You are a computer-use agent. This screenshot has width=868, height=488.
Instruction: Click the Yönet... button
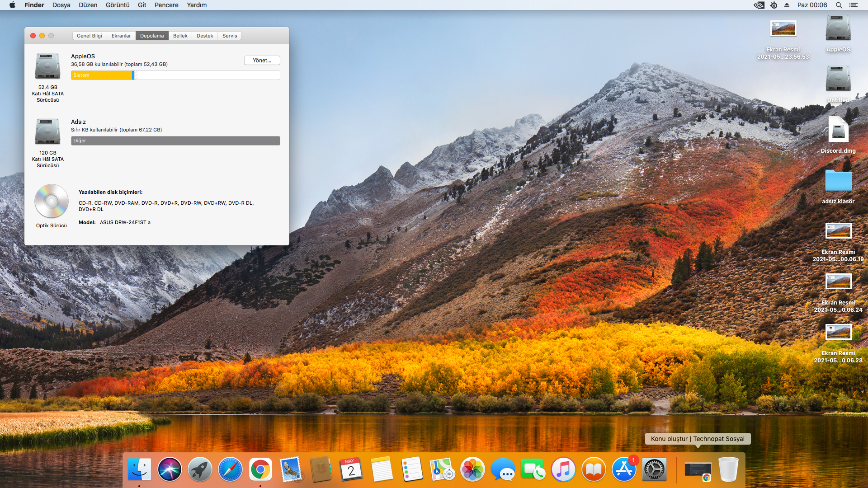262,61
